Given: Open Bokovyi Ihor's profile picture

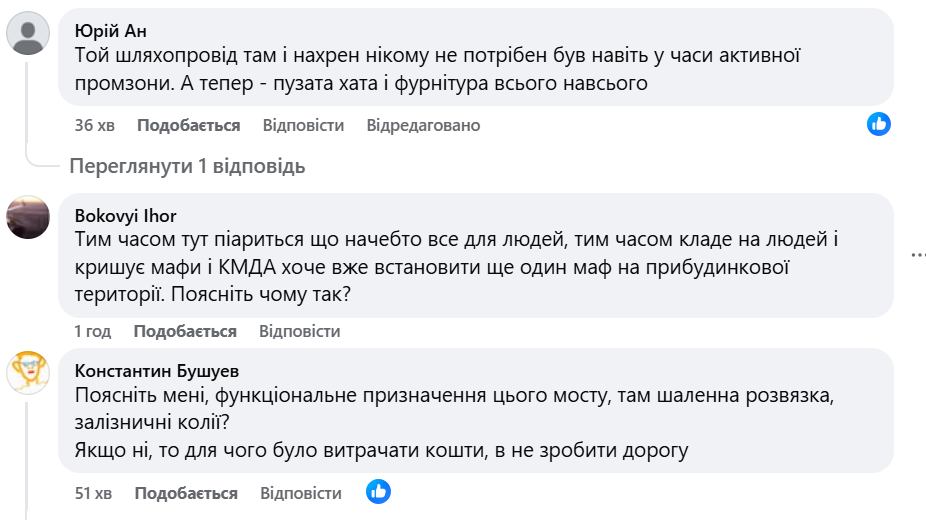Looking at the screenshot, I should point(28,217).
